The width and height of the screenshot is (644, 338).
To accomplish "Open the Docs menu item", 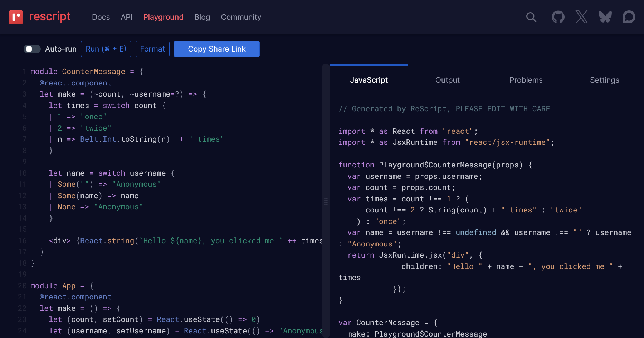I will pos(101,17).
